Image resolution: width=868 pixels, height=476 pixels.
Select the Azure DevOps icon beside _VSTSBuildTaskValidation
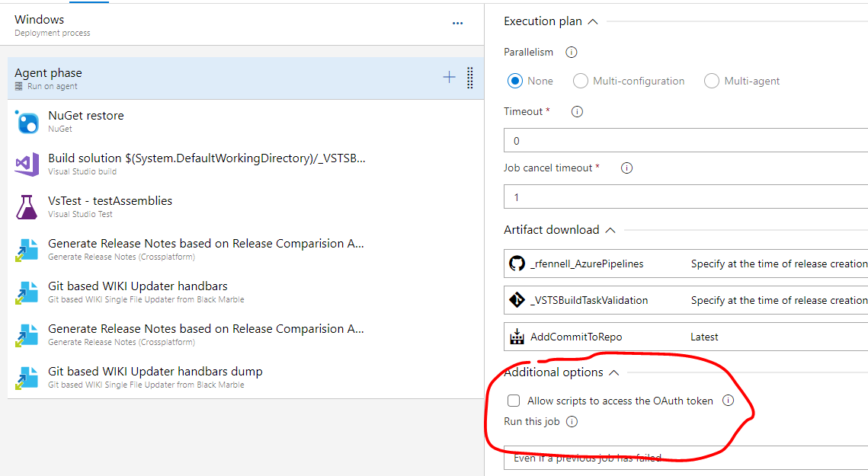[517, 299]
